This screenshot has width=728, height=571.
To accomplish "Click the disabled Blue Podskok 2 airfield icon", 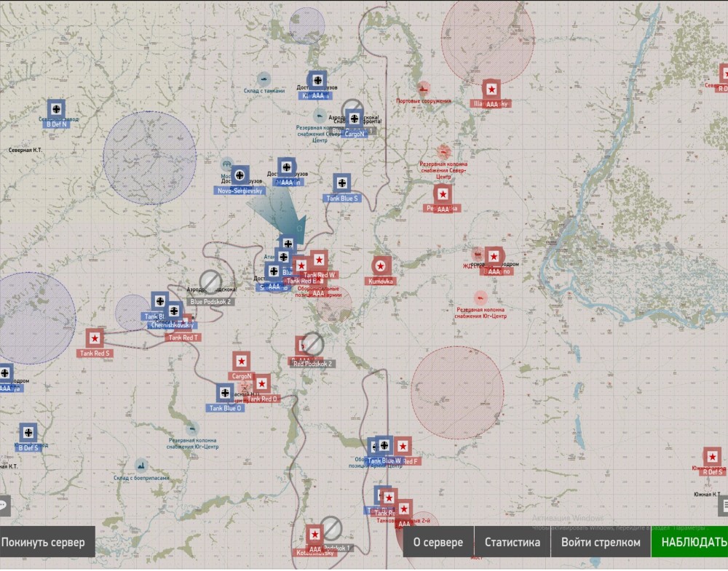I will [211, 281].
